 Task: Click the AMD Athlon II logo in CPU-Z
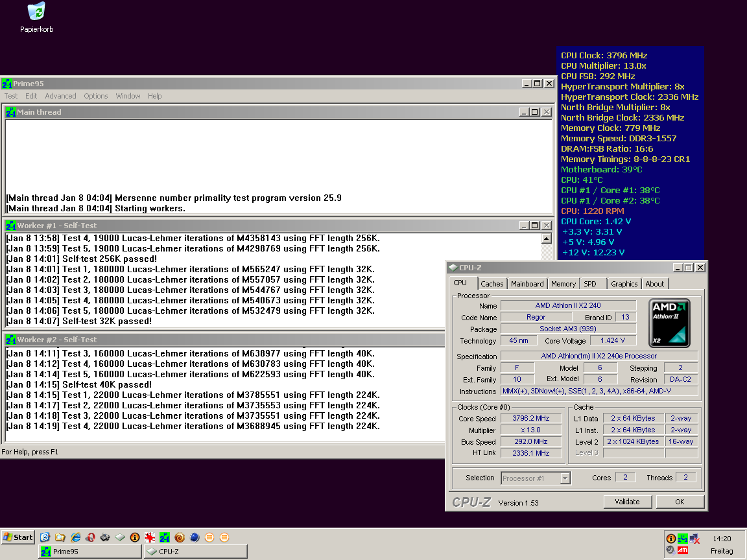669,323
